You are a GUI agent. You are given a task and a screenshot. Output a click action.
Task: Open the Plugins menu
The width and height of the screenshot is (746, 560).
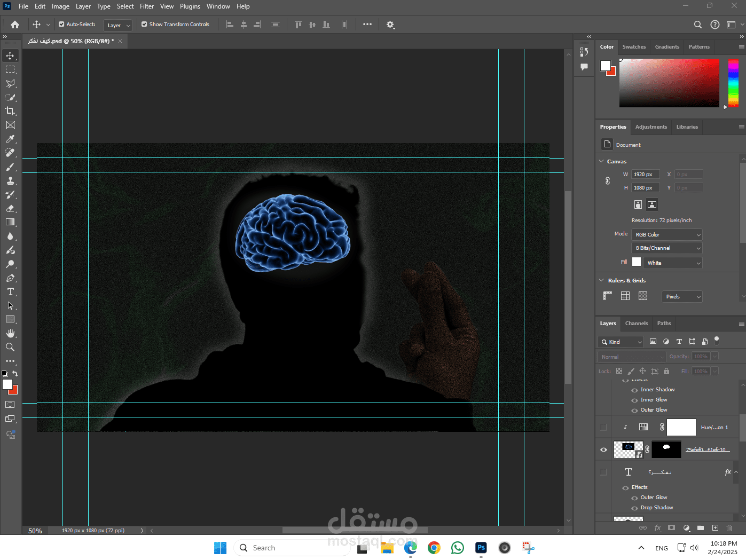pos(190,6)
